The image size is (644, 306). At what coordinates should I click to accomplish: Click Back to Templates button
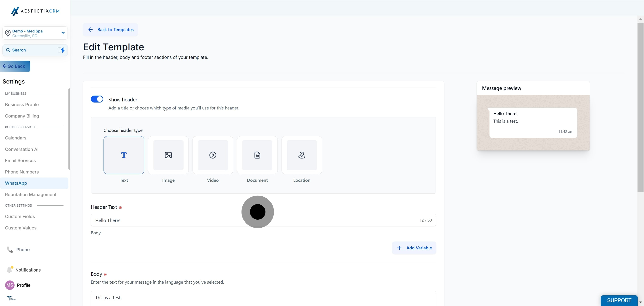click(110, 30)
